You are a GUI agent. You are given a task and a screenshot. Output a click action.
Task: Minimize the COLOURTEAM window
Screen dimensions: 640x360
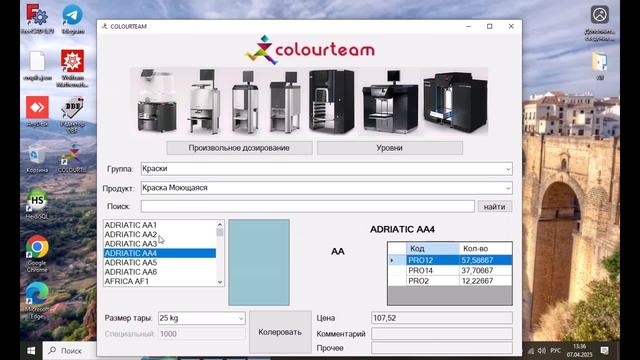[x=469, y=26]
